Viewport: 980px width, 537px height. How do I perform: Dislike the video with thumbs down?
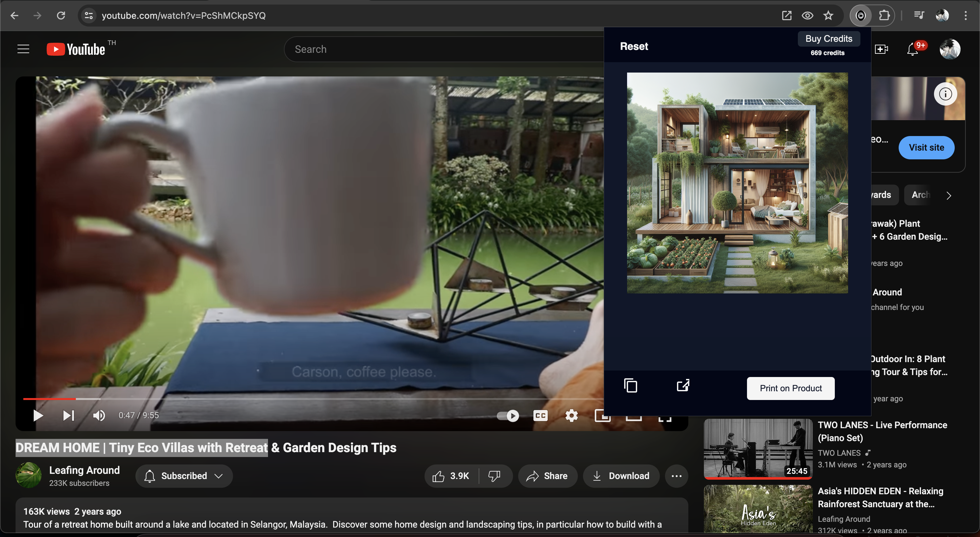coord(494,476)
